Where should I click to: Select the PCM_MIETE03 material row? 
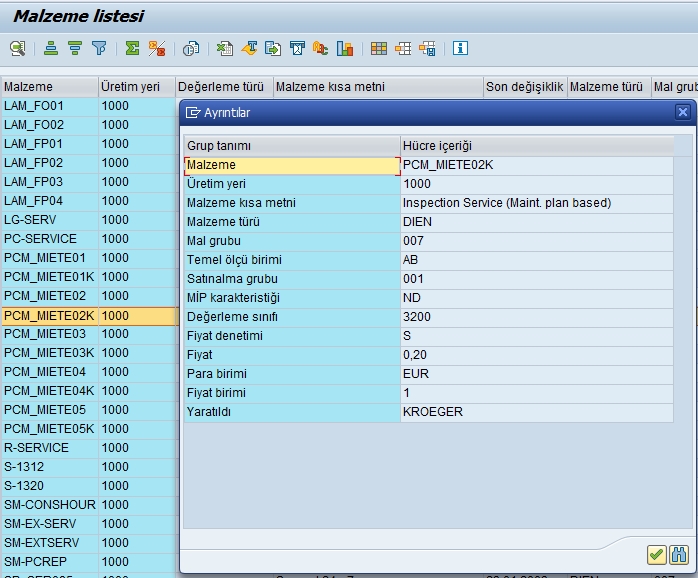(48, 334)
